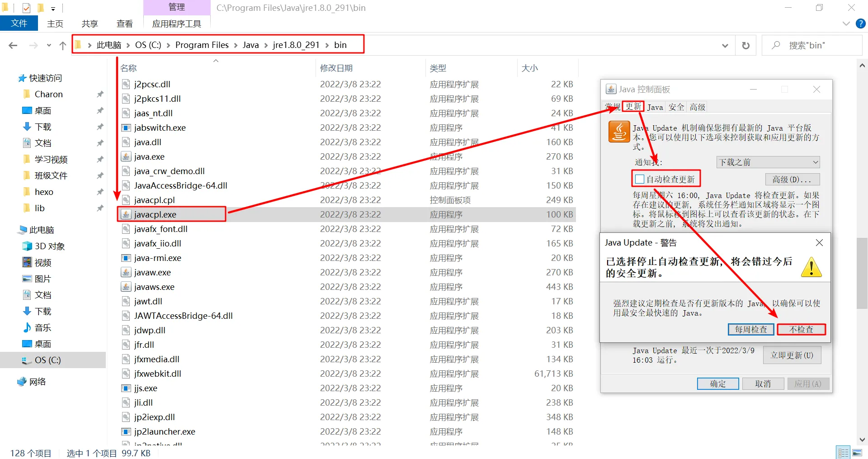Viewport: 868px width, 459px height.
Task: Switch to the 主页 ribbon tab
Action: (x=55, y=24)
